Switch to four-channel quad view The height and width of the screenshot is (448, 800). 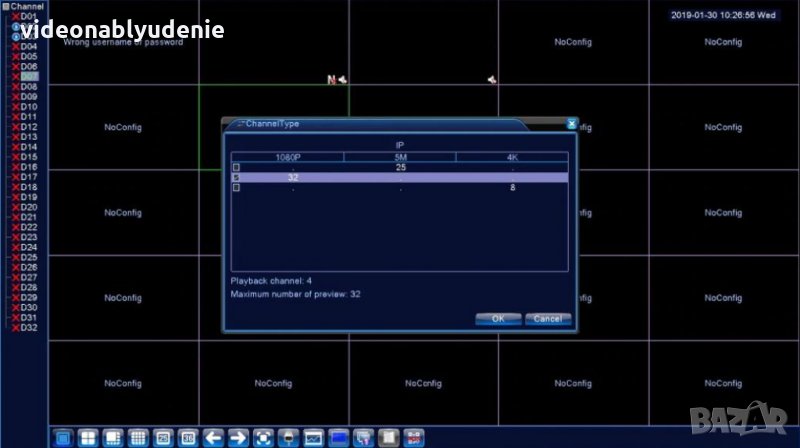click(88, 437)
